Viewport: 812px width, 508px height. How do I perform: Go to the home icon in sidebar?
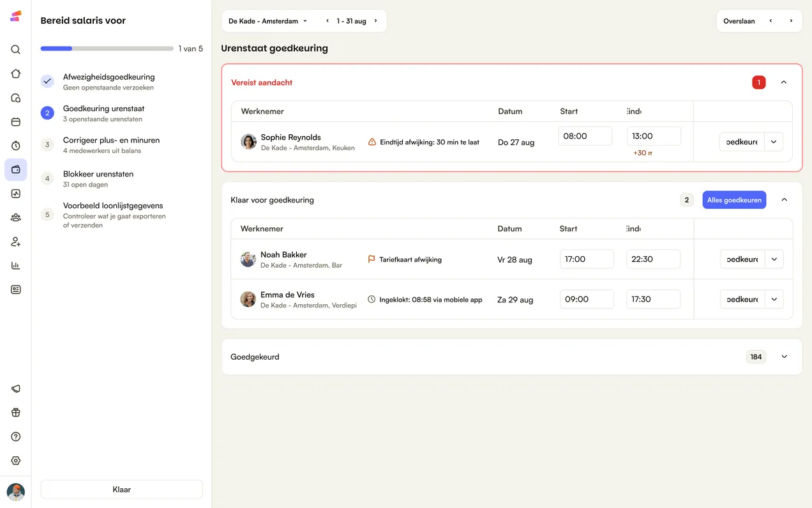coord(16,73)
